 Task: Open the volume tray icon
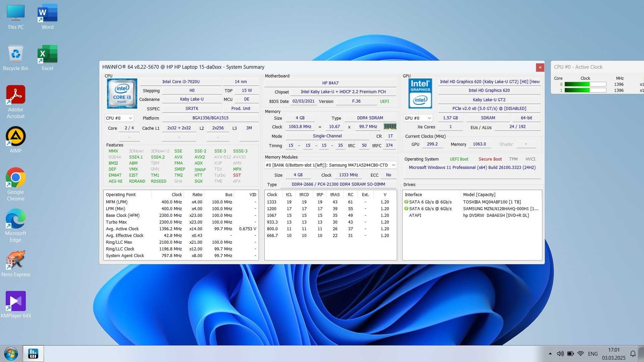pyautogui.click(x=560, y=354)
